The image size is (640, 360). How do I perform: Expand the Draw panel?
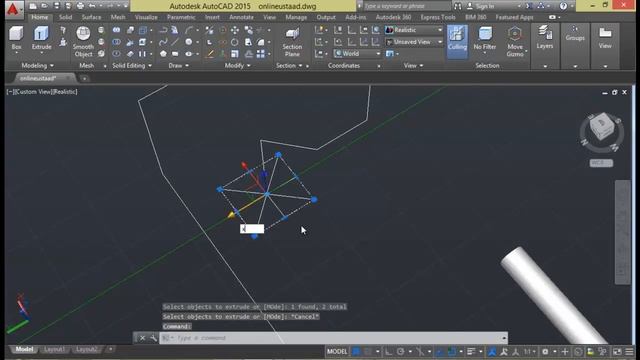pyautogui.click(x=179, y=65)
